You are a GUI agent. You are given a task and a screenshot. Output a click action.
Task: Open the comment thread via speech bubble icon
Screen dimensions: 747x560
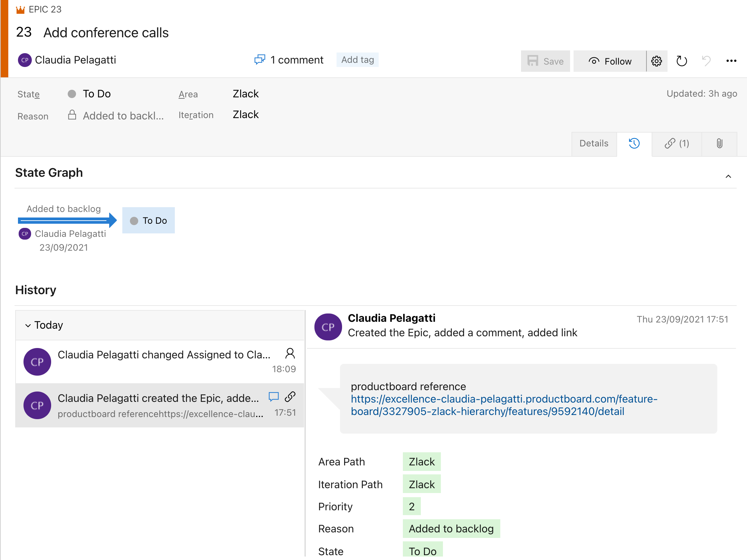point(260,60)
